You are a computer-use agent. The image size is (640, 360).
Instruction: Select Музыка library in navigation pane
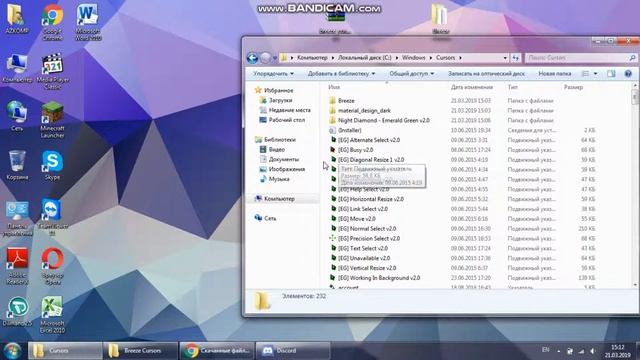[279, 179]
